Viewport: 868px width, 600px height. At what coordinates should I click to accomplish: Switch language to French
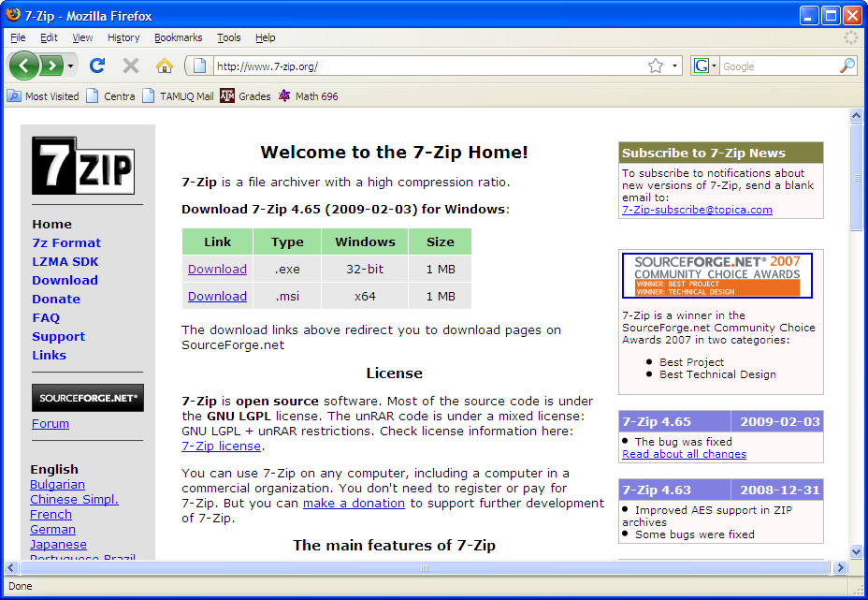[51, 515]
